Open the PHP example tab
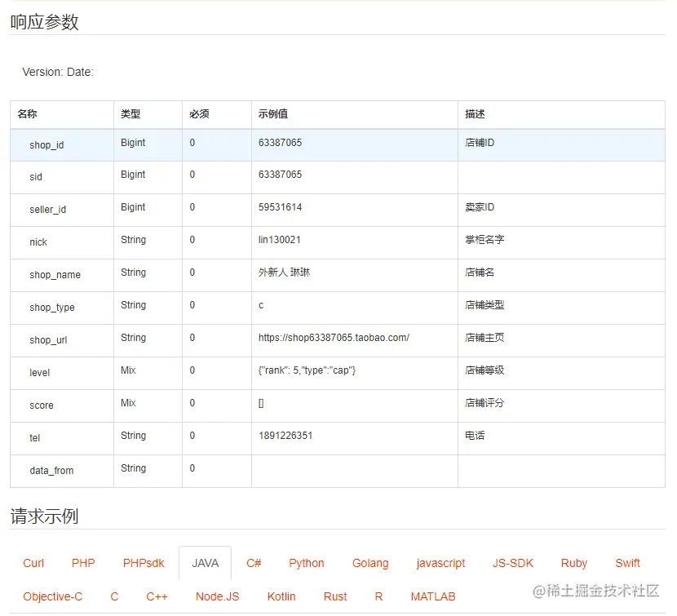The width and height of the screenshot is (677, 616). pyautogui.click(x=83, y=563)
